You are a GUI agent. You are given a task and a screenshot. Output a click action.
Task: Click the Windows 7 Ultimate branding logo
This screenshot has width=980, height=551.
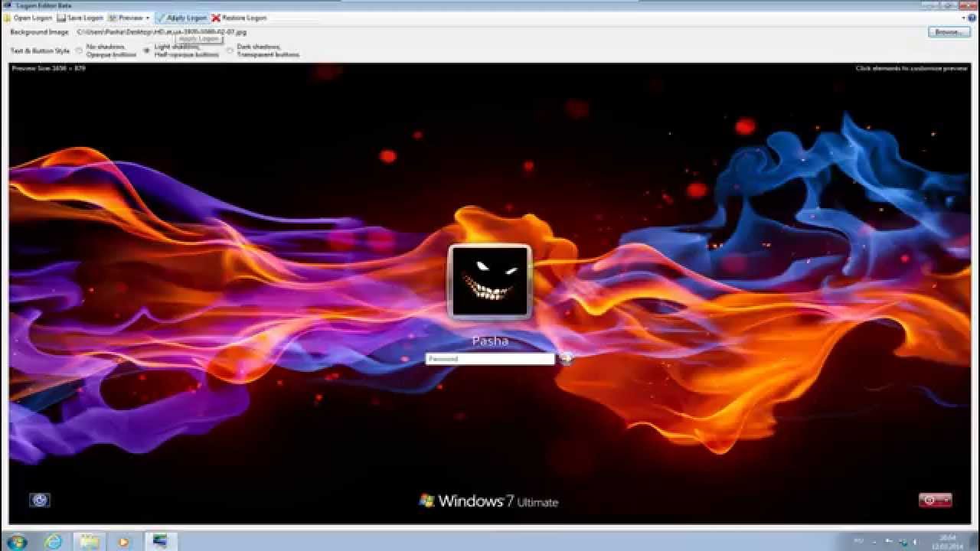[x=488, y=501]
